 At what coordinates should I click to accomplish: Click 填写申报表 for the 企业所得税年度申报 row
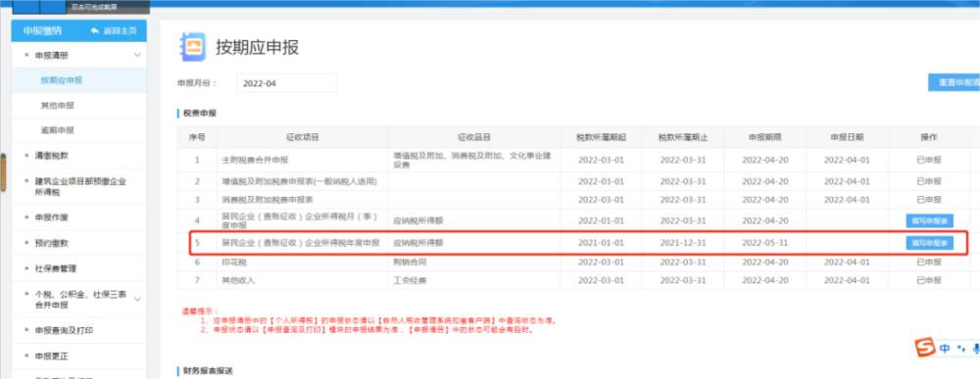[x=929, y=242]
